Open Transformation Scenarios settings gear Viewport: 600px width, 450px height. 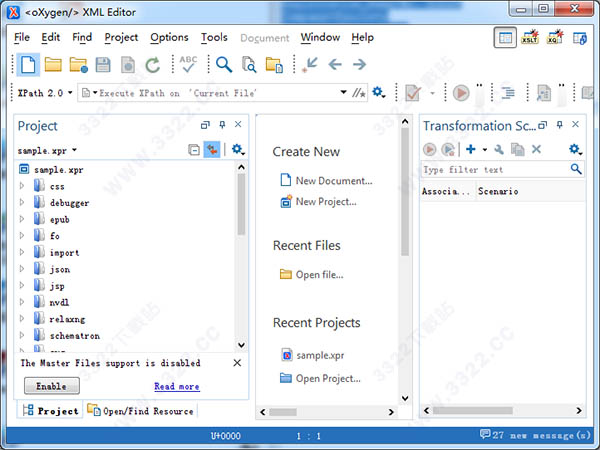click(575, 149)
